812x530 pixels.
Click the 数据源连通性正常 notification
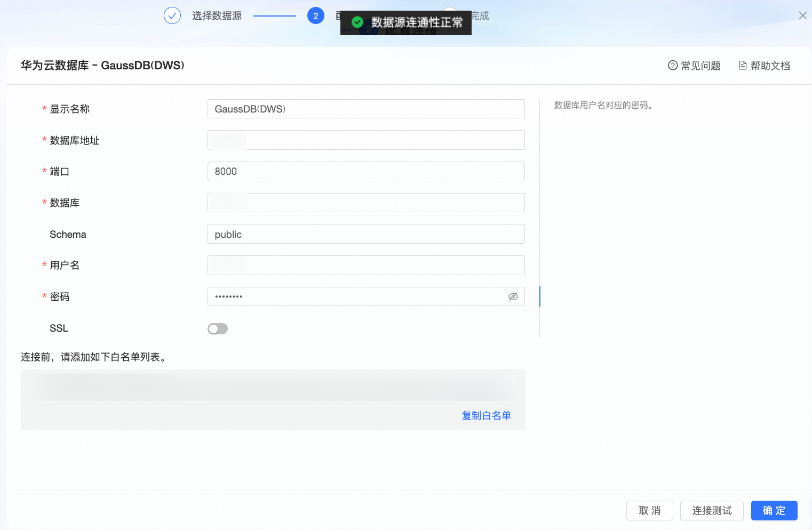[406, 22]
